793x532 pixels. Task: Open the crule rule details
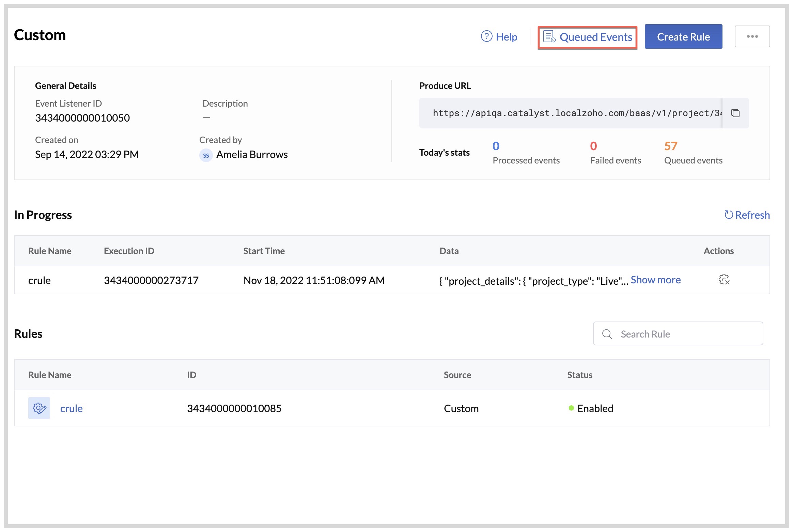[71, 408]
